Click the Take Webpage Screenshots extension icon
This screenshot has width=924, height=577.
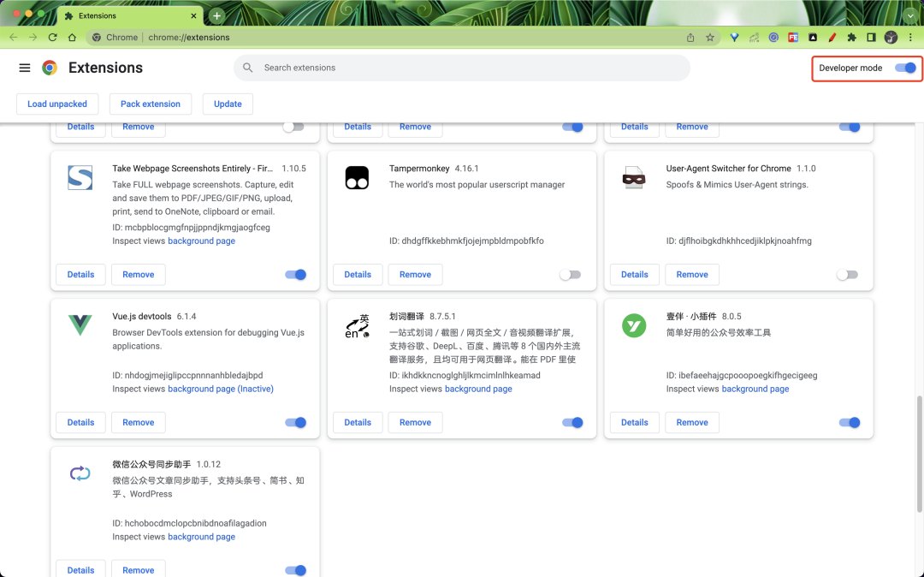[x=79, y=177]
